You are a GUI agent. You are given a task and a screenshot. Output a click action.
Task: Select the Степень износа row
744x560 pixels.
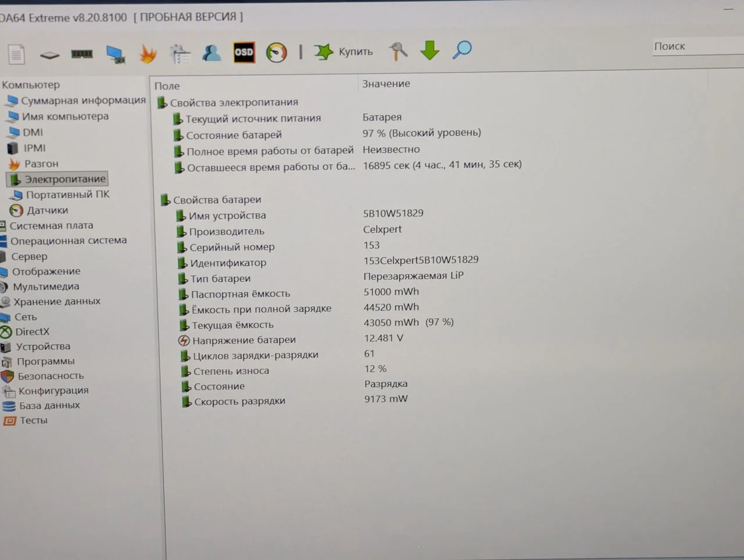(x=283, y=370)
